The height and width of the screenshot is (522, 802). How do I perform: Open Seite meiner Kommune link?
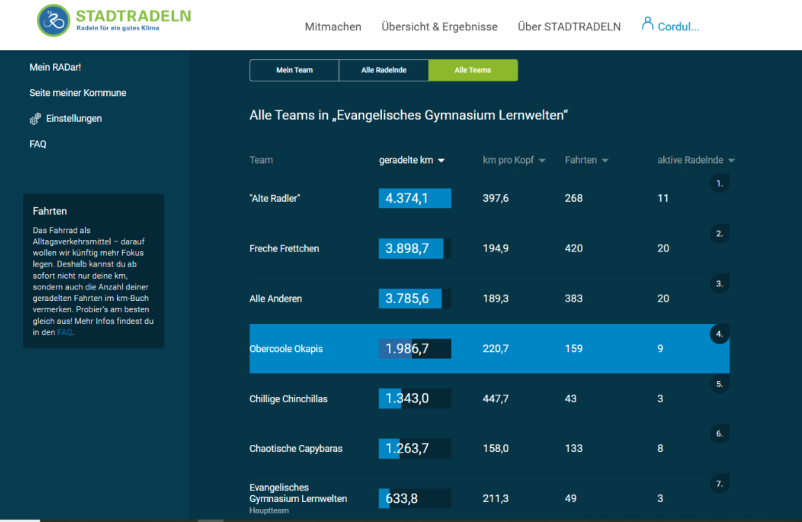pyautogui.click(x=77, y=93)
